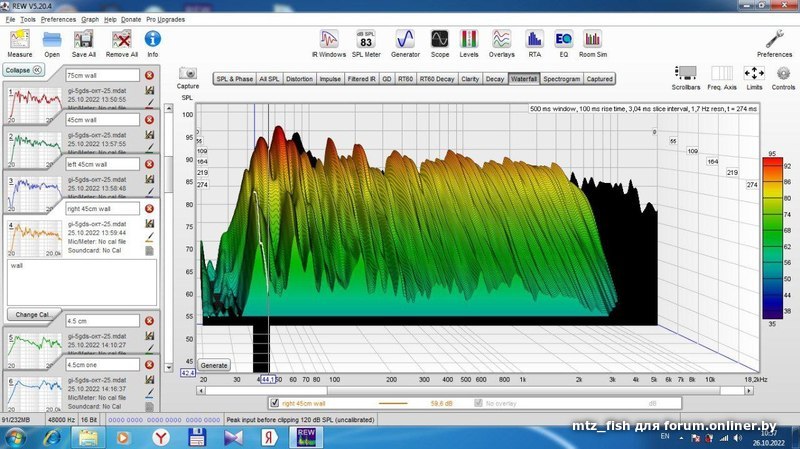Open the Graph menu
The width and height of the screenshot is (800, 449).
(89, 19)
